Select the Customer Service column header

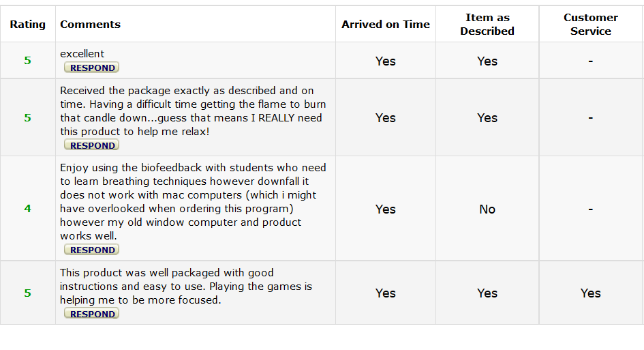pos(590,25)
